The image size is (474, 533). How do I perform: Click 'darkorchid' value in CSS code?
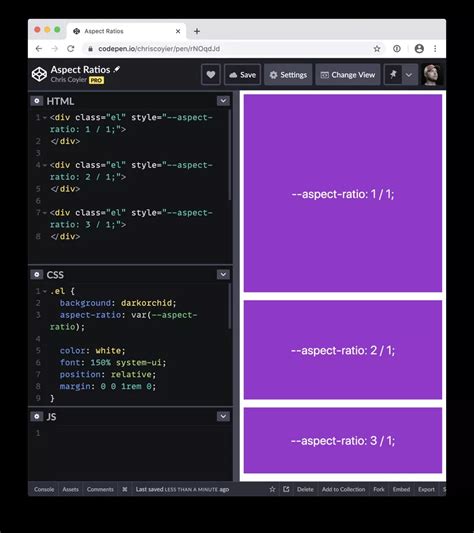[147, 303]
